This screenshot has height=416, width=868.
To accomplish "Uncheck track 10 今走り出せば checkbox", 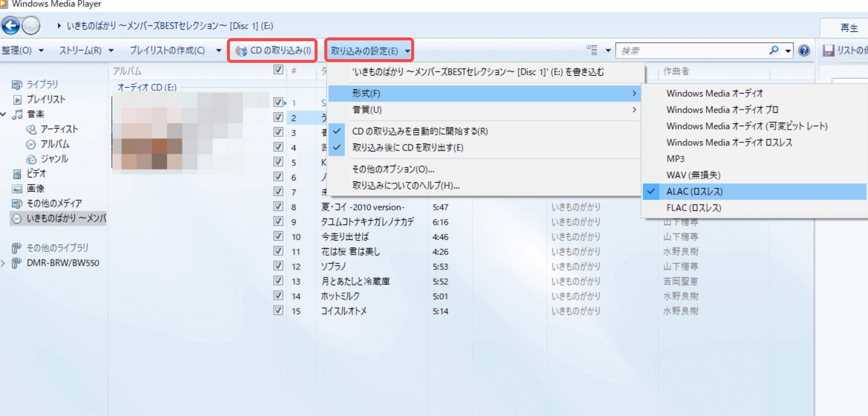I will click(x=278, y=236).
